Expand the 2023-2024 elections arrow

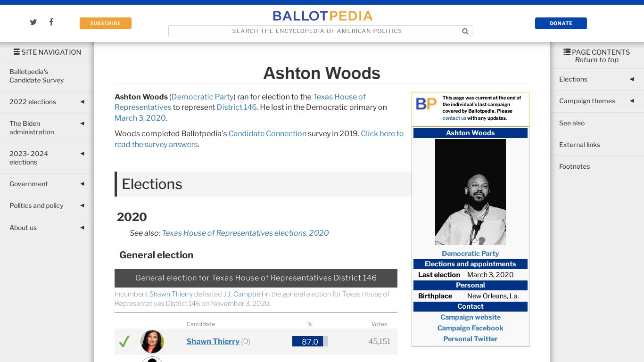pyautogui.click(x=82, y=154)
